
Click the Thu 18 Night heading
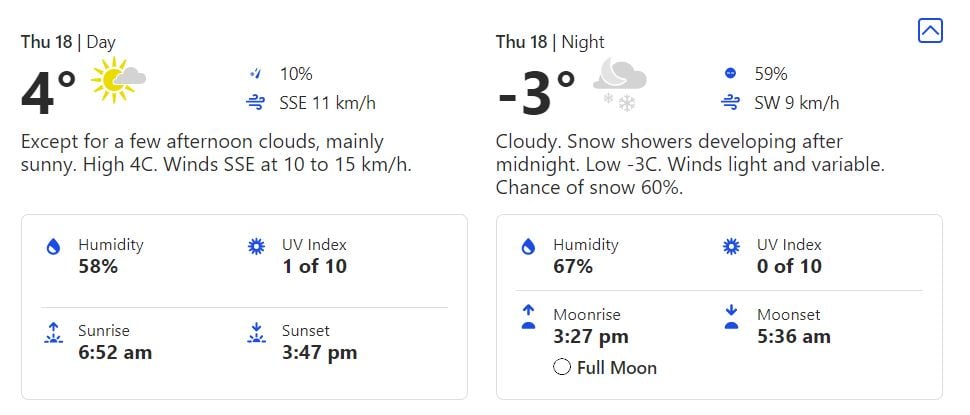[550, 42]
